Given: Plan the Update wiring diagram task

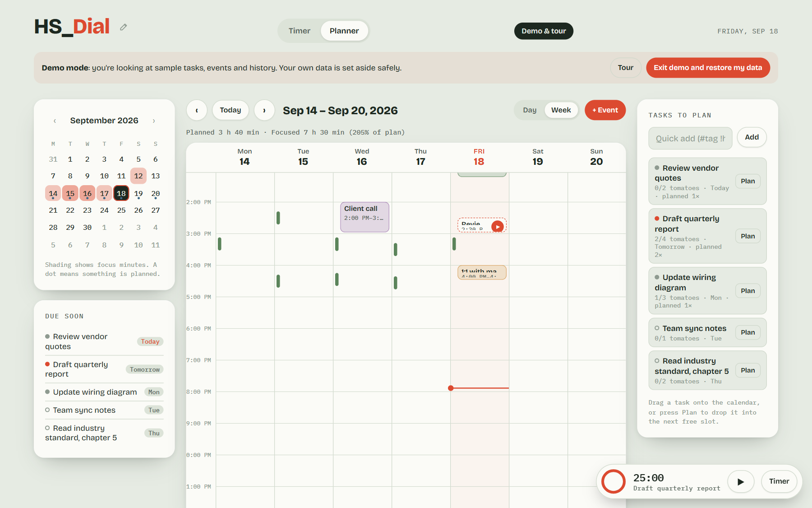Looking at the screenshot, I should point(747,291).
